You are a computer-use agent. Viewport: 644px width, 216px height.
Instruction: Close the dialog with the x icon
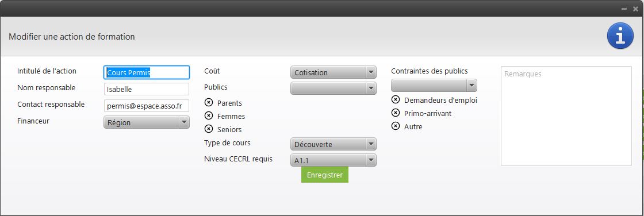point(636,9)
